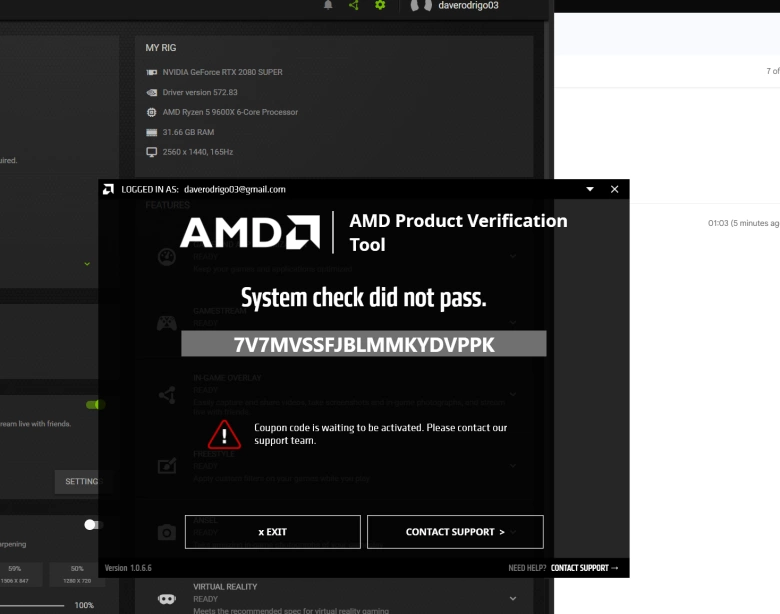780x614 pixels.
Task: Select Driver version 572.83 text
Action: tap(200, 93)
